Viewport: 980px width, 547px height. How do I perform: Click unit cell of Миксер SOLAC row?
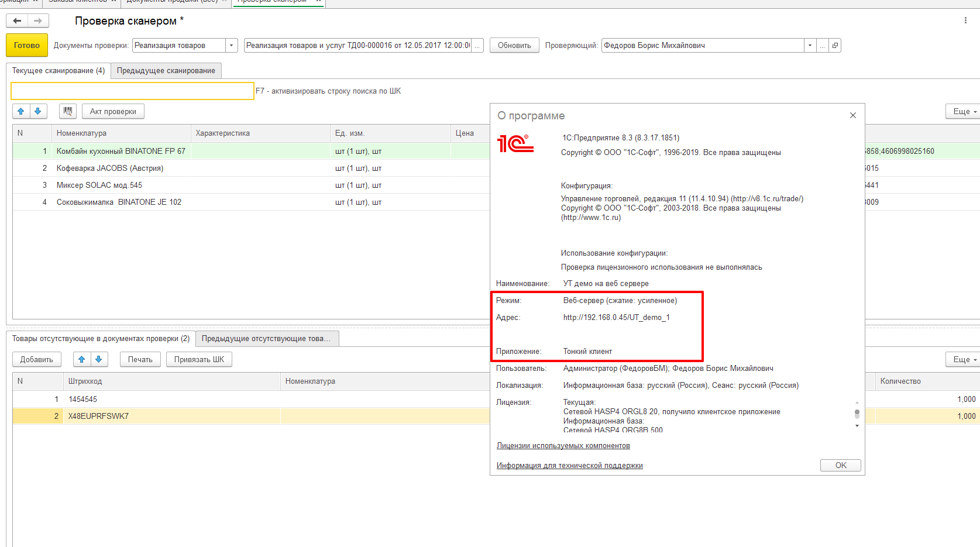point(391,185)
